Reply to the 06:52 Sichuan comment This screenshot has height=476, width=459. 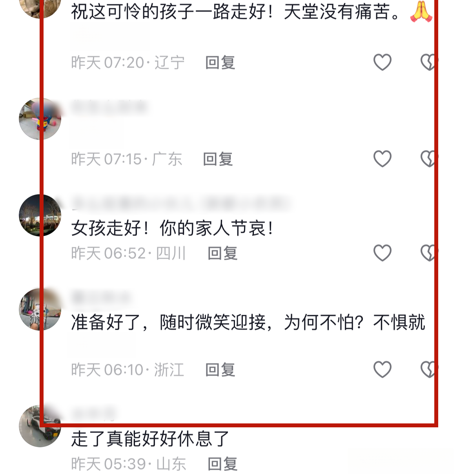[222, 254]
